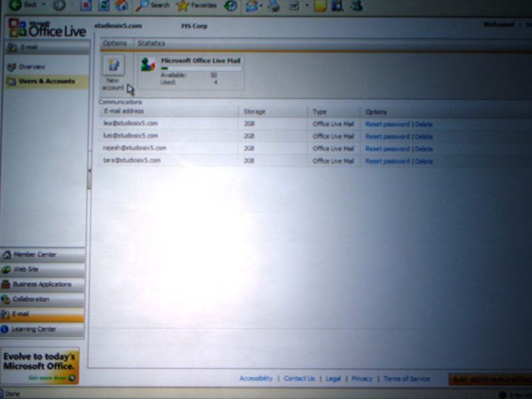
Task: Switch to the Business Applications section
Action: 43,285
